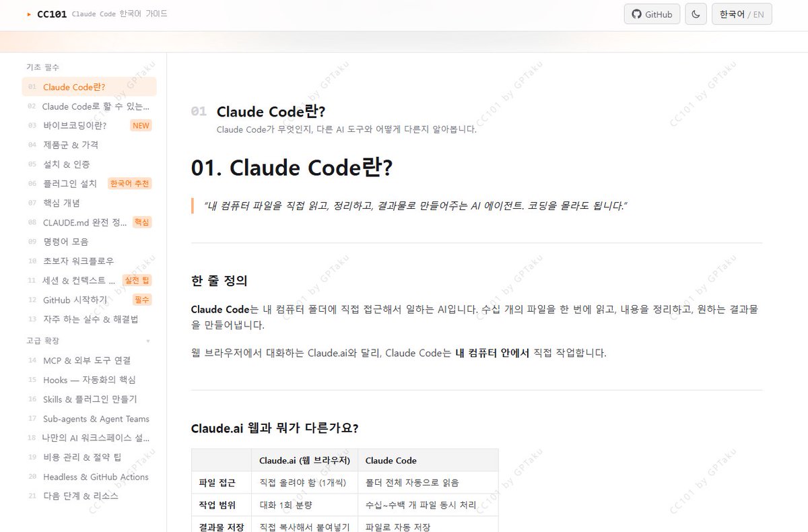808x532 pixels.
Task: Click heading '01. Claude Code란?'
Action: 292,168
